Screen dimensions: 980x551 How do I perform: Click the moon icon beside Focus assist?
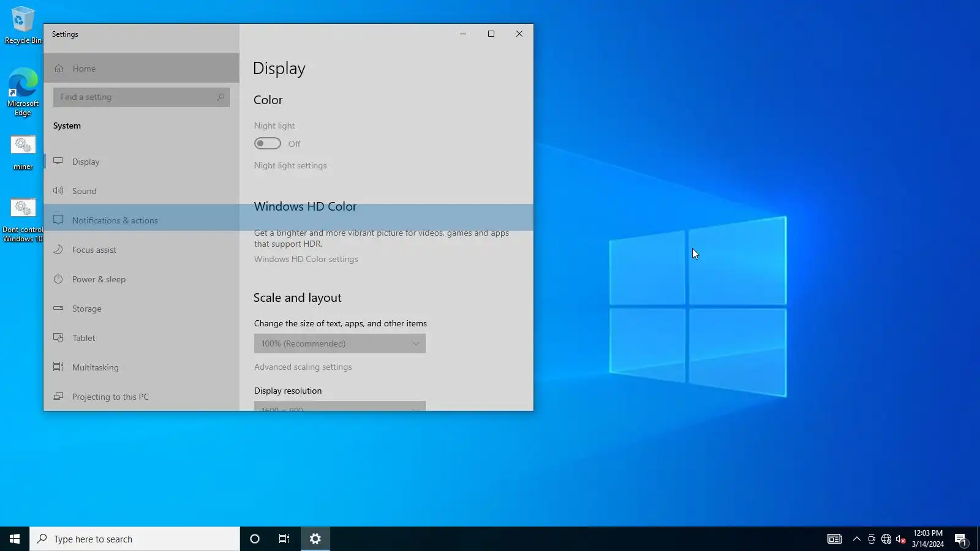tap(58, 249)
